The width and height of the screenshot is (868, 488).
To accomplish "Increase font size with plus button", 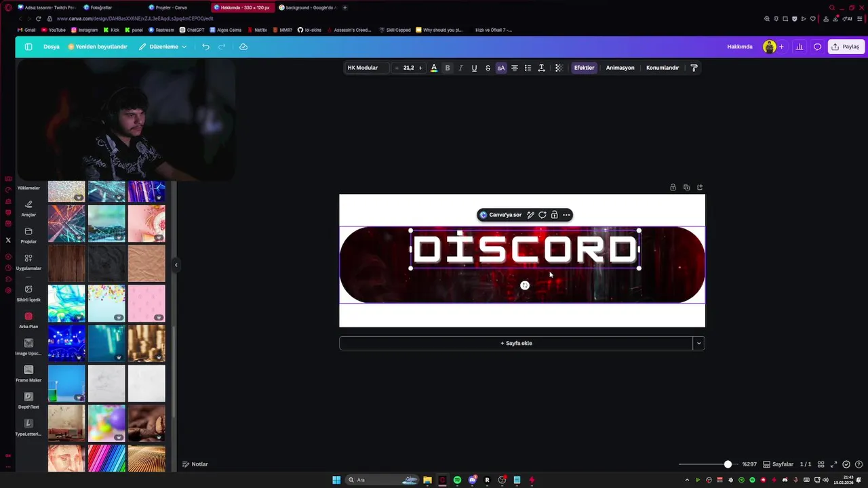I will pos(420,68).
